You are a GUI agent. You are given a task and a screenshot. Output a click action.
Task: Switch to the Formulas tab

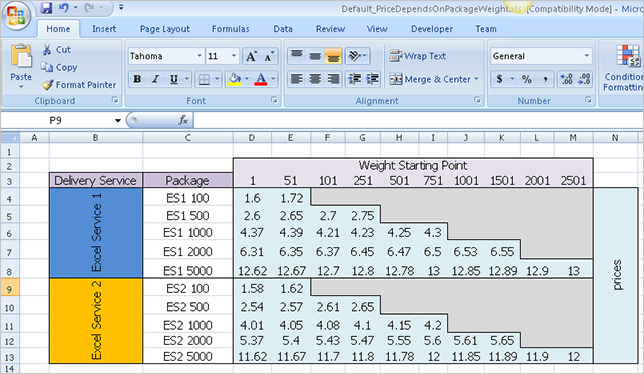tap(230, 29)
